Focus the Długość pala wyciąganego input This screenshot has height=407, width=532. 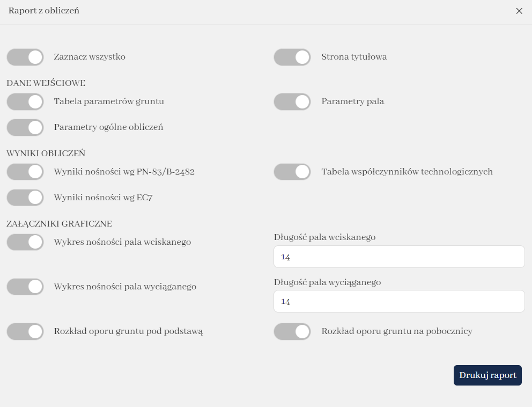(x=399, y=301)
